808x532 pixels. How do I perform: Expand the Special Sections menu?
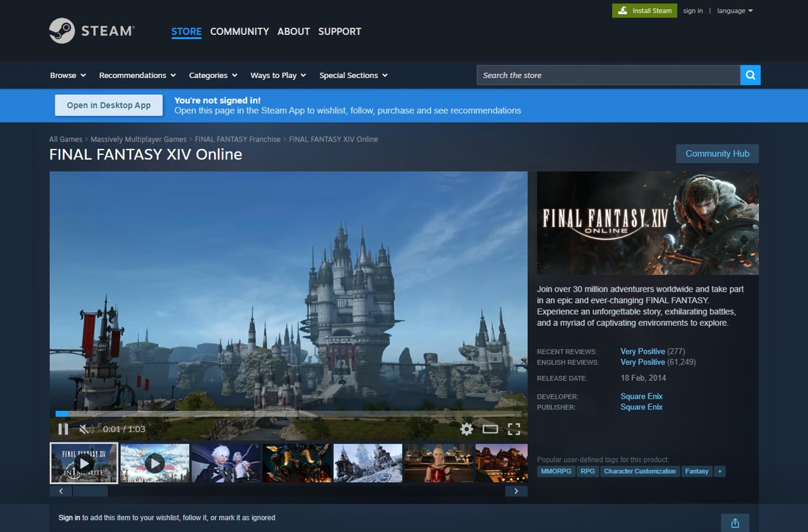pos(353,75)
